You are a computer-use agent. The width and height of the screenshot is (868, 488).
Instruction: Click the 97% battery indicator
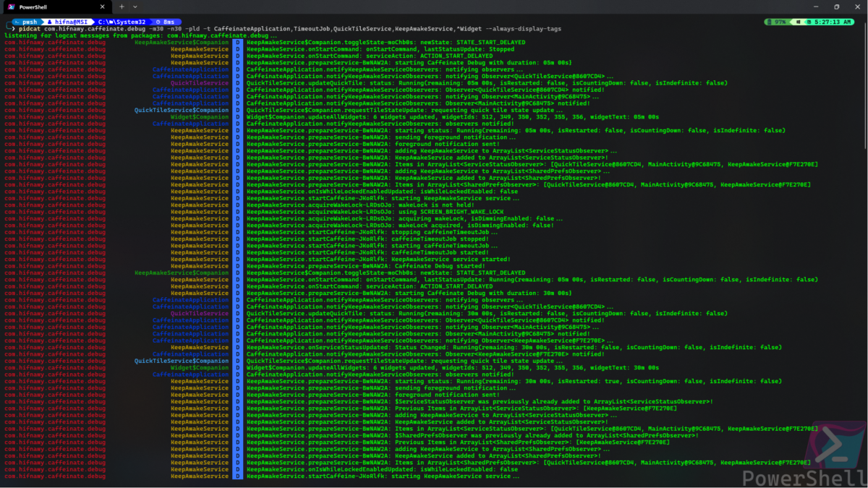[x=776, y=22]
